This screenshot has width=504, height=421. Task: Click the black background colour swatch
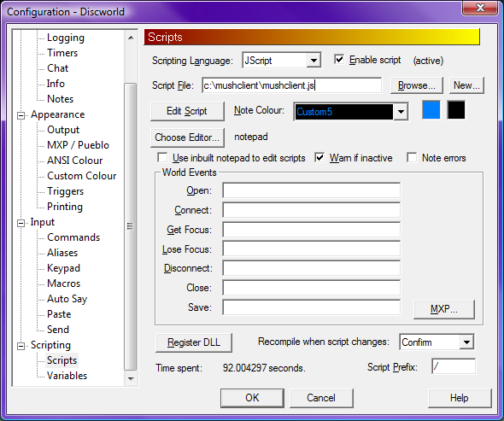(x=456, y=110)
